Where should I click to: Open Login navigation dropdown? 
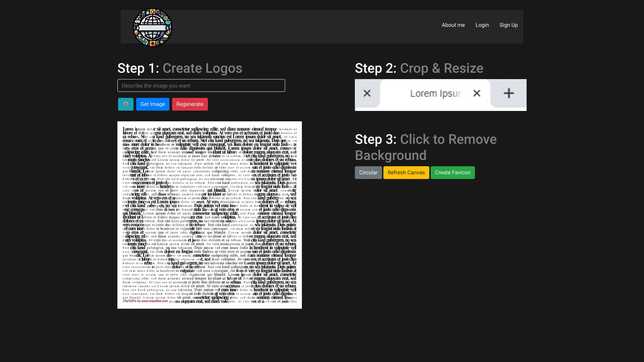[x=482, y=25]
